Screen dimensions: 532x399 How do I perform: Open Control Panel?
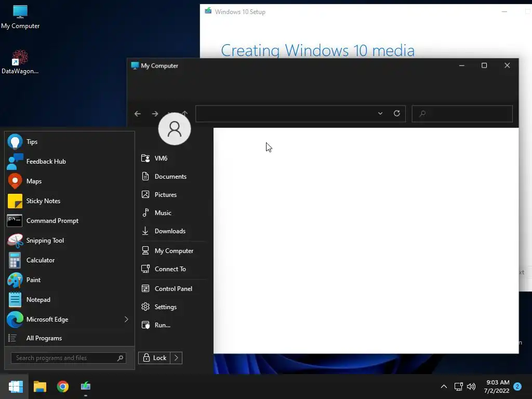click(x=173, y=289)
